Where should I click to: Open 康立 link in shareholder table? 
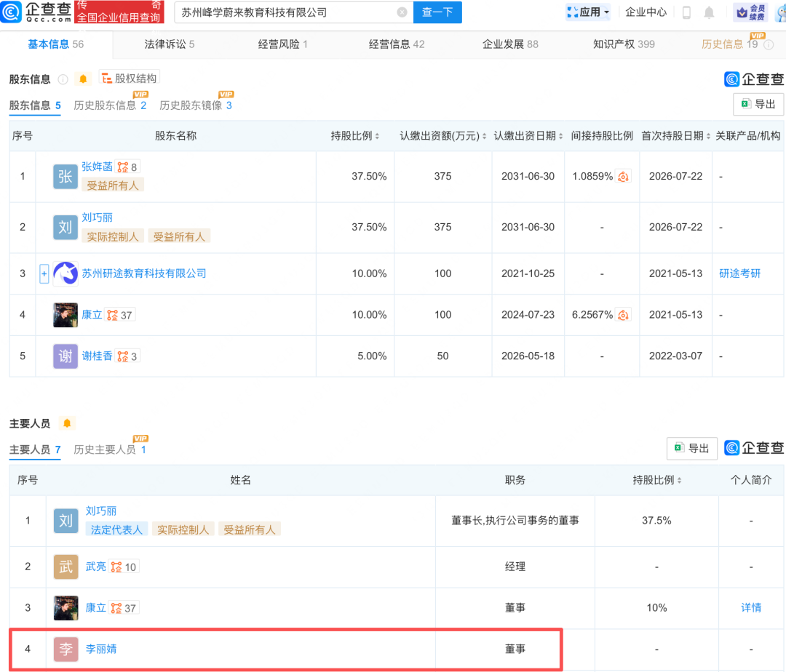[92, 315]
